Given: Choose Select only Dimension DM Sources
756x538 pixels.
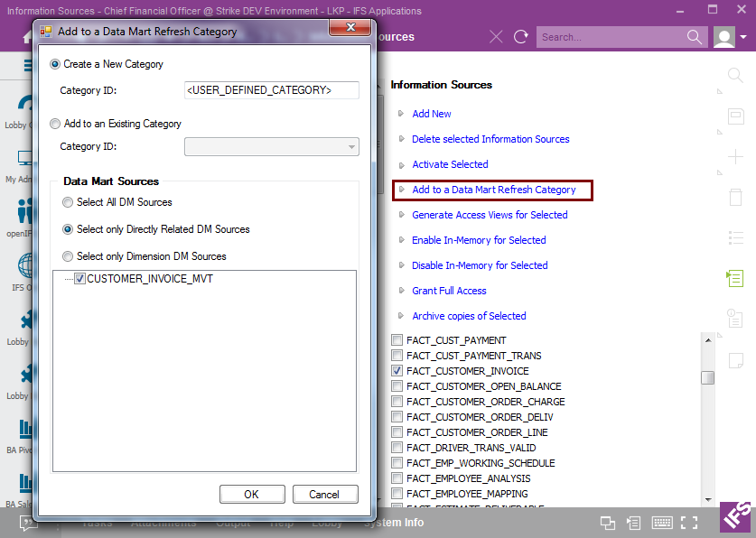Looking at the screenshot, I should tap(68, 256).
